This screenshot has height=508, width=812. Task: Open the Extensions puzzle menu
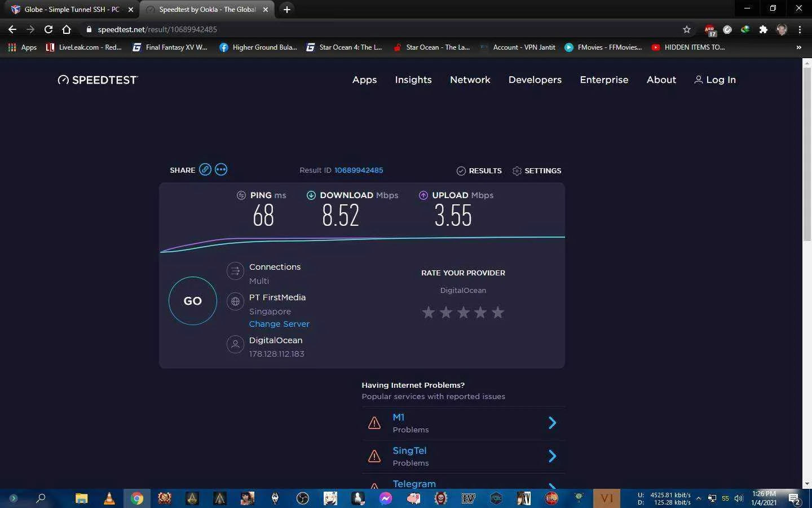764,29
